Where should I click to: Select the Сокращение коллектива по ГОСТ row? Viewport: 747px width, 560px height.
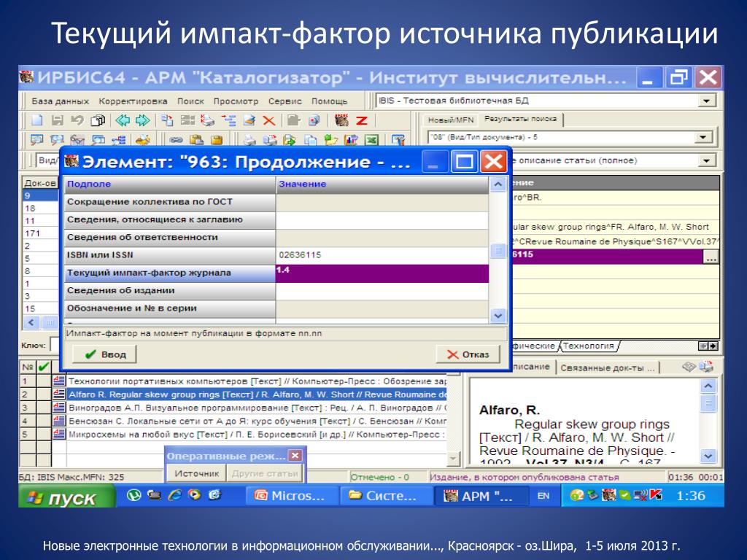(x=170, y=202)
